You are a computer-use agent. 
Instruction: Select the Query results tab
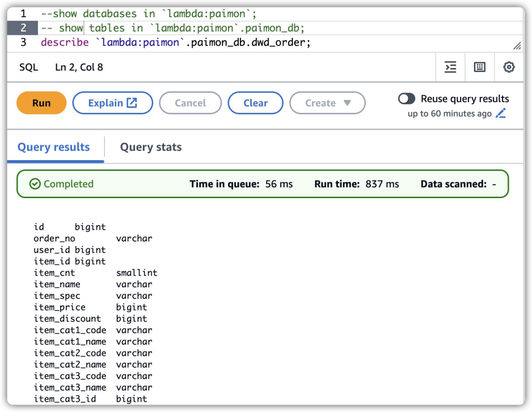tap(54, 147)
